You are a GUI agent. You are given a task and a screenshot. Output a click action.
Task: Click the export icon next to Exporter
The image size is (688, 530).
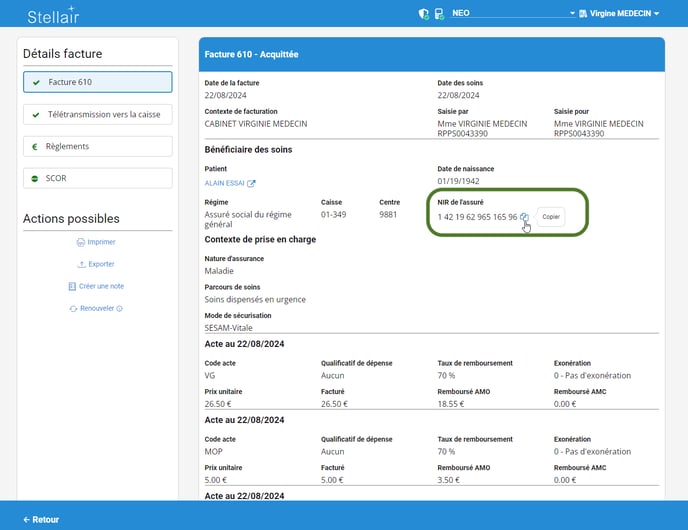pyautogui.click(x=82, y=264)
